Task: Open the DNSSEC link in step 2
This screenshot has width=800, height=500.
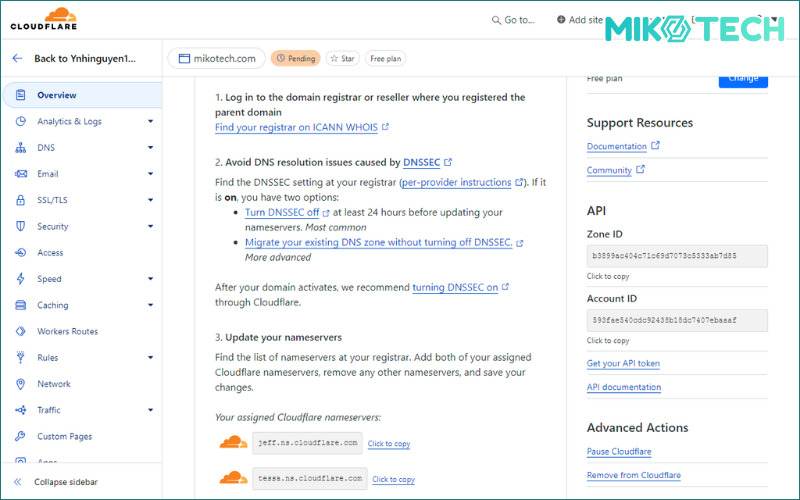Action: (421, 162)
